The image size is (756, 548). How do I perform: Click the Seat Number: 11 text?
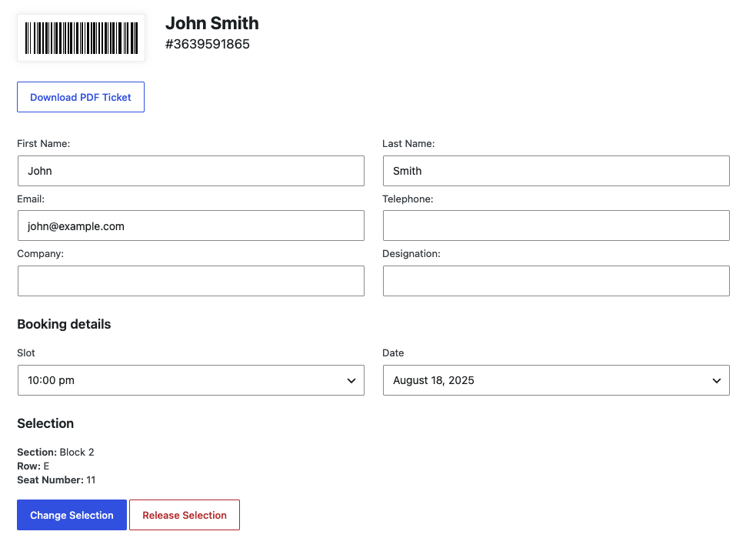coord(56,480)
